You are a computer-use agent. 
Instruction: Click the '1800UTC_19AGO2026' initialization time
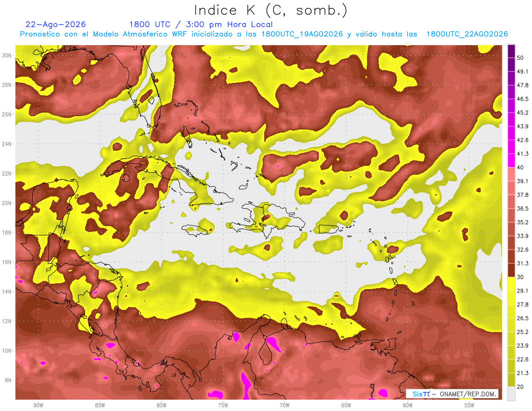(x=302, y=34)
